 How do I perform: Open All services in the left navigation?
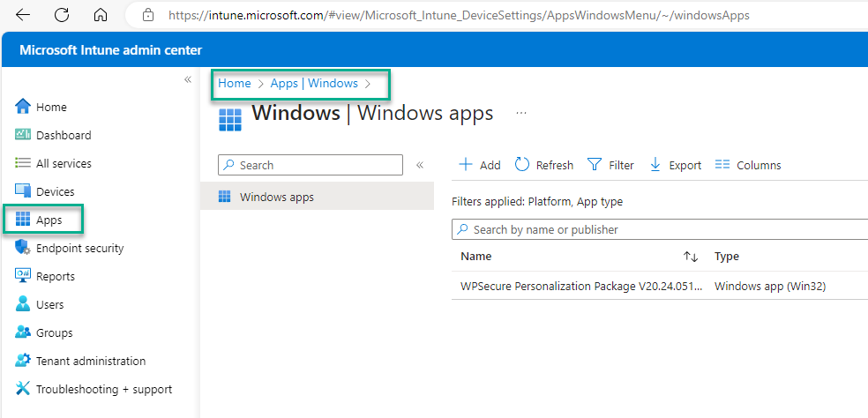coord(64,163)
